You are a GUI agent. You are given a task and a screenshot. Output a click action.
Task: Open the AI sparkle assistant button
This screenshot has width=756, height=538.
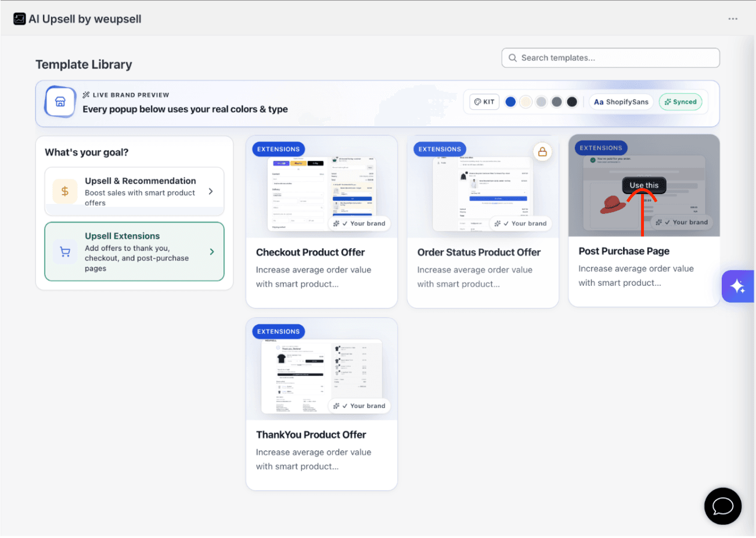click(738, 286)
